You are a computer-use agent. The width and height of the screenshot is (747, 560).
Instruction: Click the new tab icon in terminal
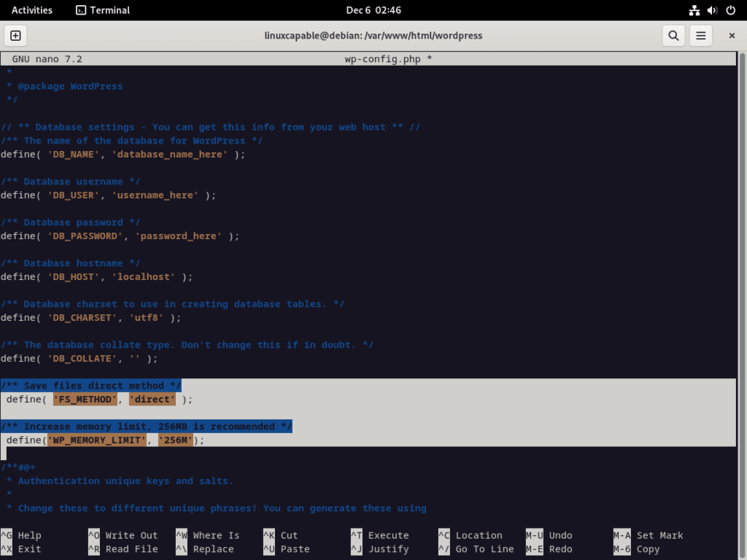click(16, 35)
